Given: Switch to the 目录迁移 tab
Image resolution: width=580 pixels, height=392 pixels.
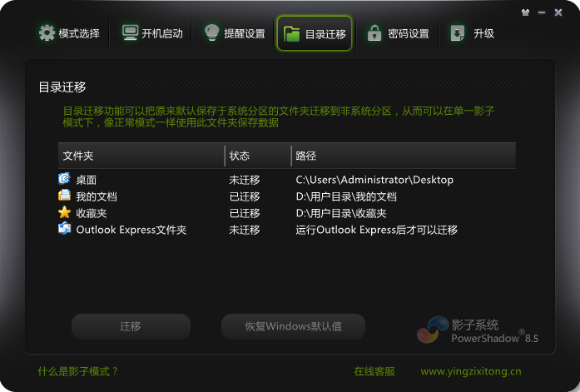Looking at the screenshot, I should [315, 33].
